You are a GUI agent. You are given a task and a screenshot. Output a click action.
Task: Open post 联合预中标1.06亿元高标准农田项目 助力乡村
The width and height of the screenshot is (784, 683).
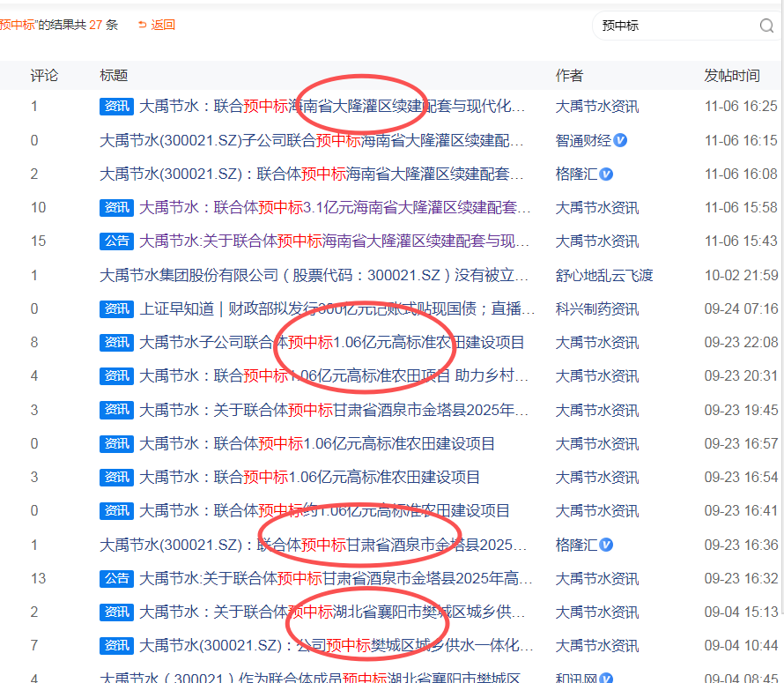[x=334, y=375]
